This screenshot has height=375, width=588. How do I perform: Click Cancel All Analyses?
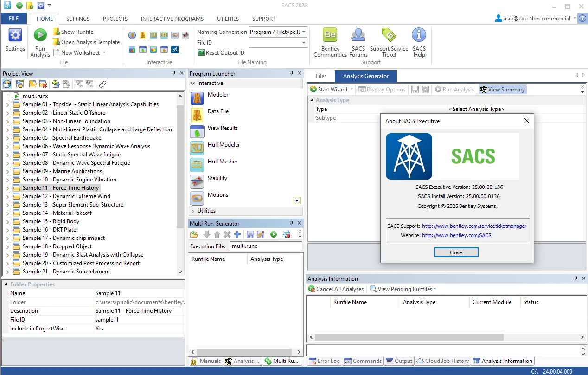tap(336, 289)
